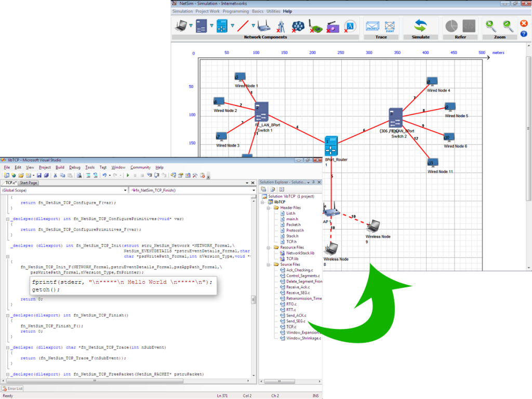Click Save icon in Visual Studio toolbar
Viewport: 532px width, 399px height.
coord(39,176)
